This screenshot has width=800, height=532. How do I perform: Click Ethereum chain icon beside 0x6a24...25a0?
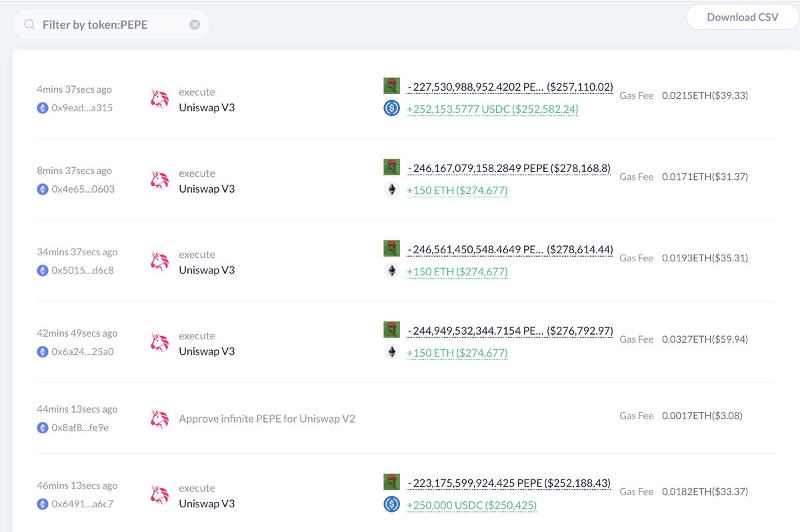[43, 351]
